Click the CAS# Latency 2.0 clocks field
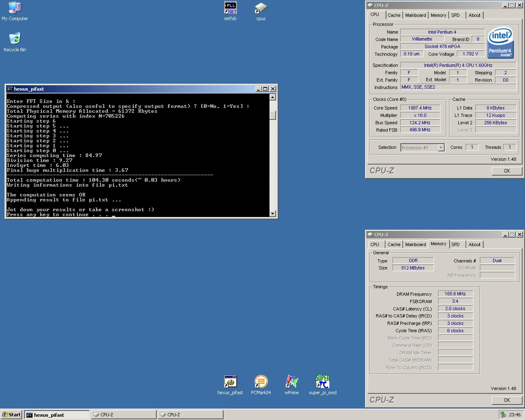Viewport: 525px width, 420px height. click(455, 308)
